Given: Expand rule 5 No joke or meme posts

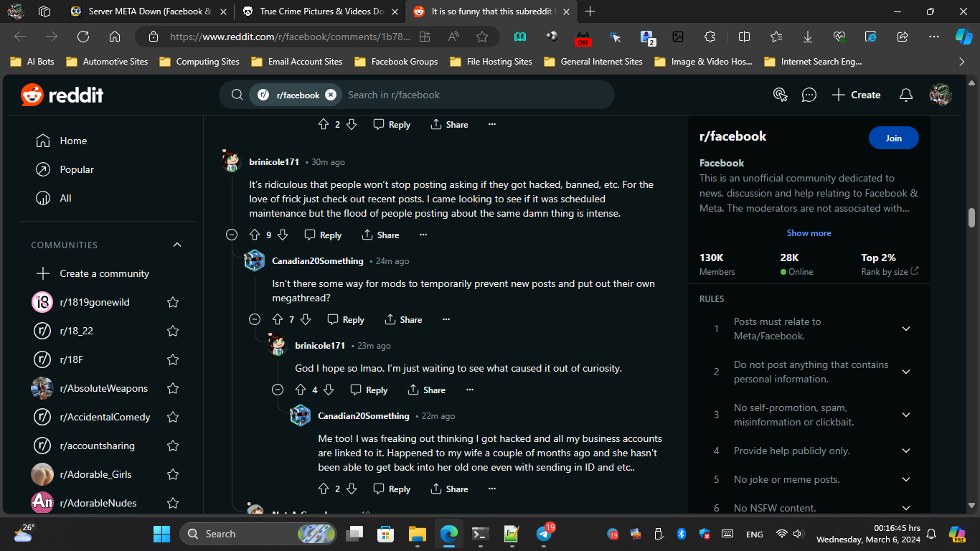Looking at the screenshot, I should pos(906,479).
